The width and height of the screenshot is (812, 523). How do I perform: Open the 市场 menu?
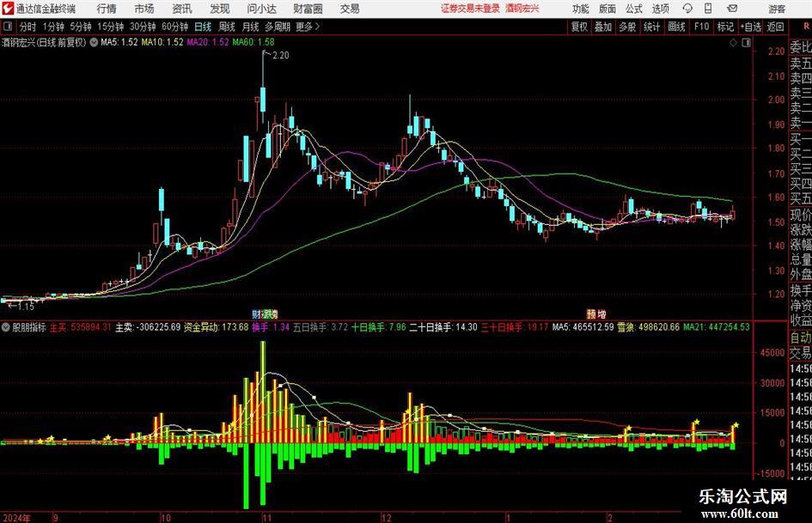click(144, 9)
